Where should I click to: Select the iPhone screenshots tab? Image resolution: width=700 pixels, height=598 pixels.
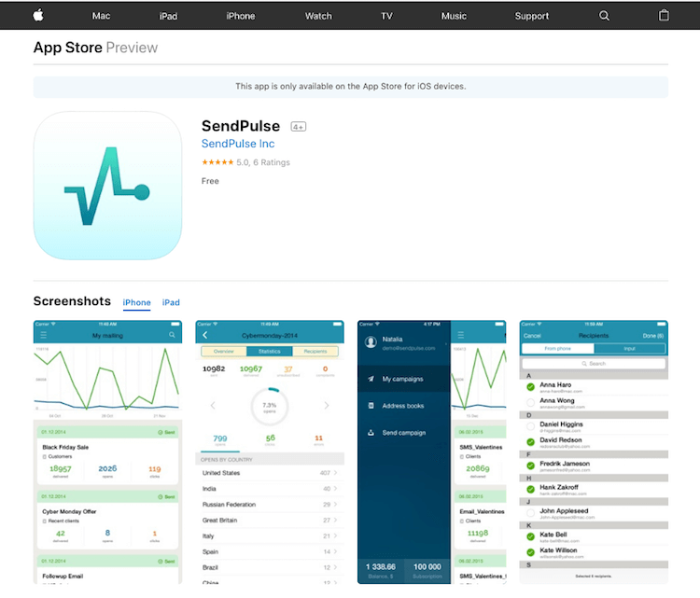(136, 302)
